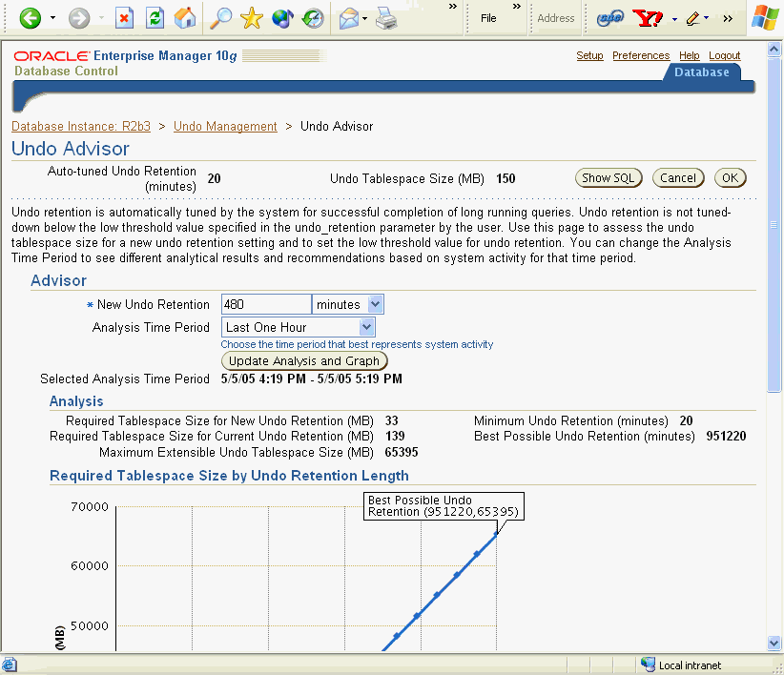
Task: Follow the Undo Management breadcrumb link
Action: tap(225, 126)
